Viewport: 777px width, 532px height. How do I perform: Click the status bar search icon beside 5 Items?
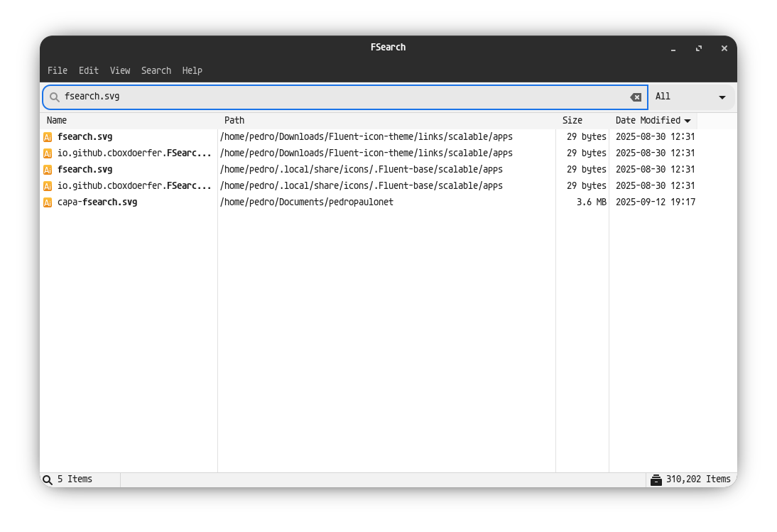[48, 479]
